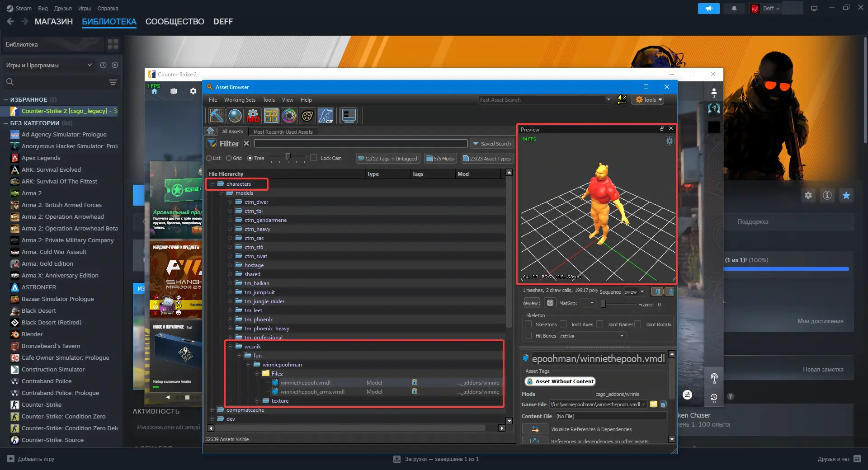The width and height of the screenshot is (868, 470).
Task: Click the Visualize References & Dependencies arrows button
Action: point(535,429)
